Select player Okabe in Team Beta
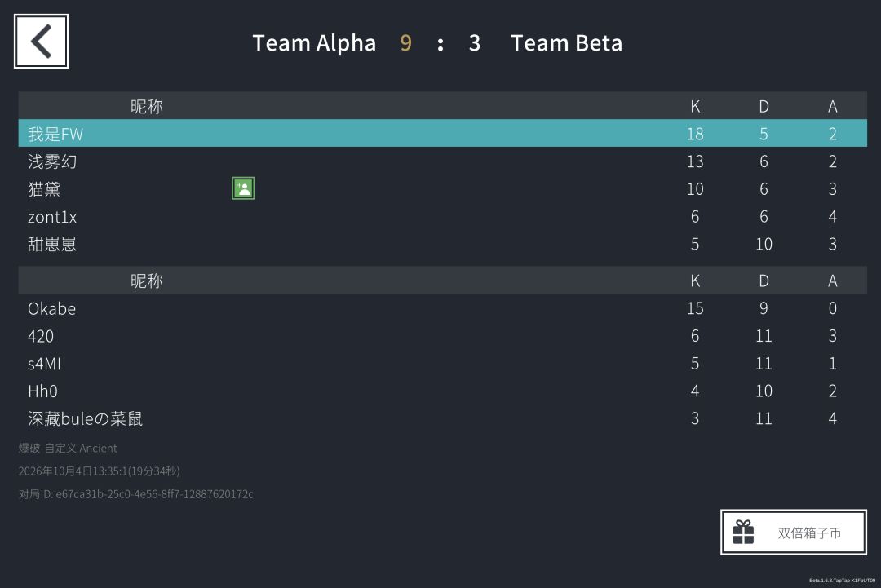The image size is (881, 588). point(442,308)
